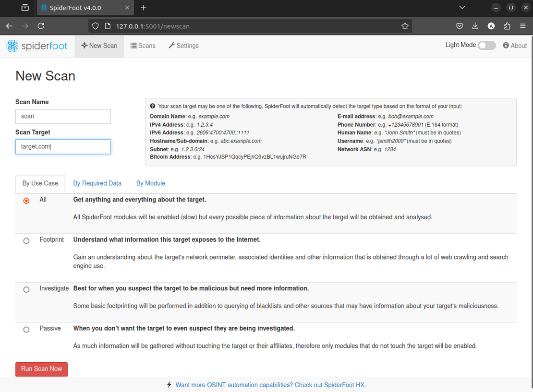Click into the Scan Name input field
Screen dimensions: 533x392
coord(63,116)
